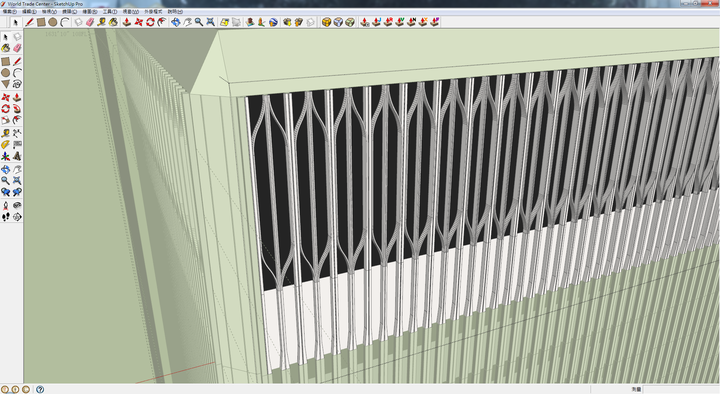Click Joint Push Pull icon with orange X
This screenshot has height=394, width=720.
pos(423,22)
